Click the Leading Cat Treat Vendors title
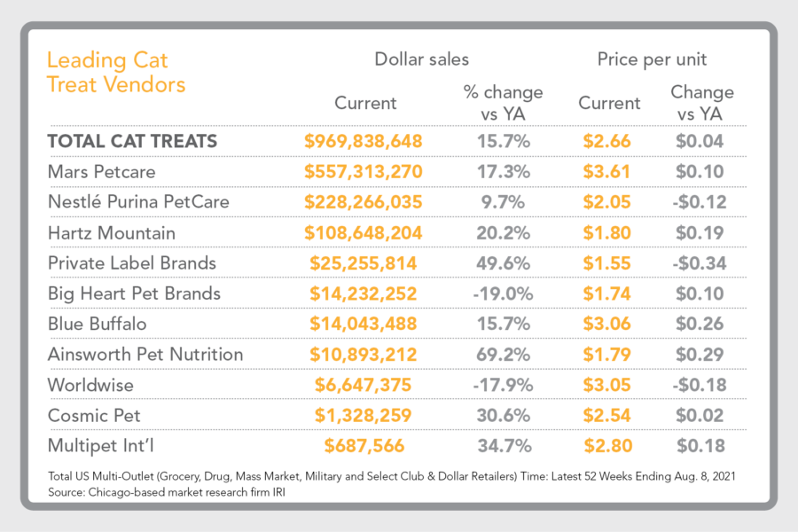Image resolution: width=798 pixels, height=532 pixels. point(115,73)
